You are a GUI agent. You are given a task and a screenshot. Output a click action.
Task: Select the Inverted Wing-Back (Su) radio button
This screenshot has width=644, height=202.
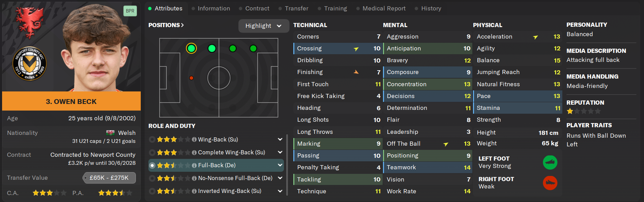click(x=152, y=191)
